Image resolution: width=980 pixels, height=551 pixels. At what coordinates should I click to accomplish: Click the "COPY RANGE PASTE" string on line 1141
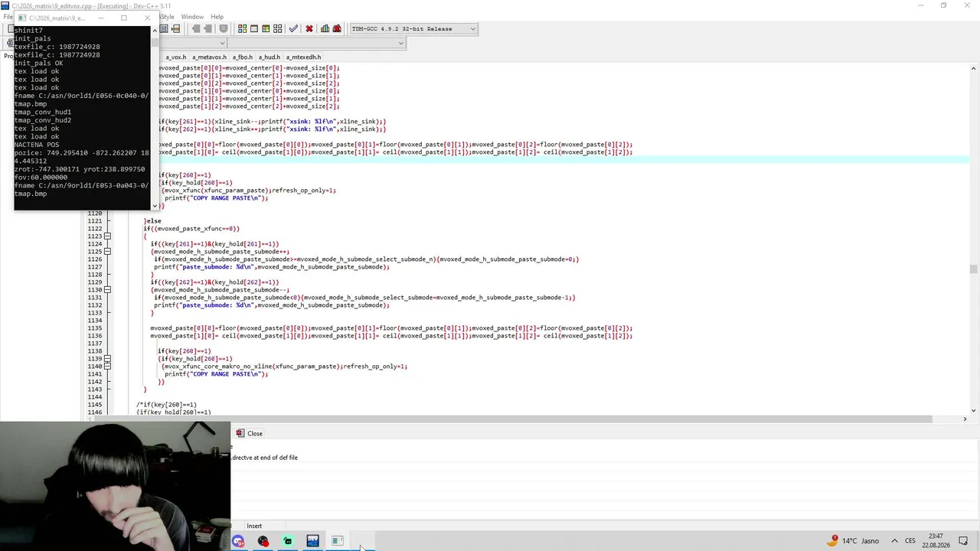224,374
